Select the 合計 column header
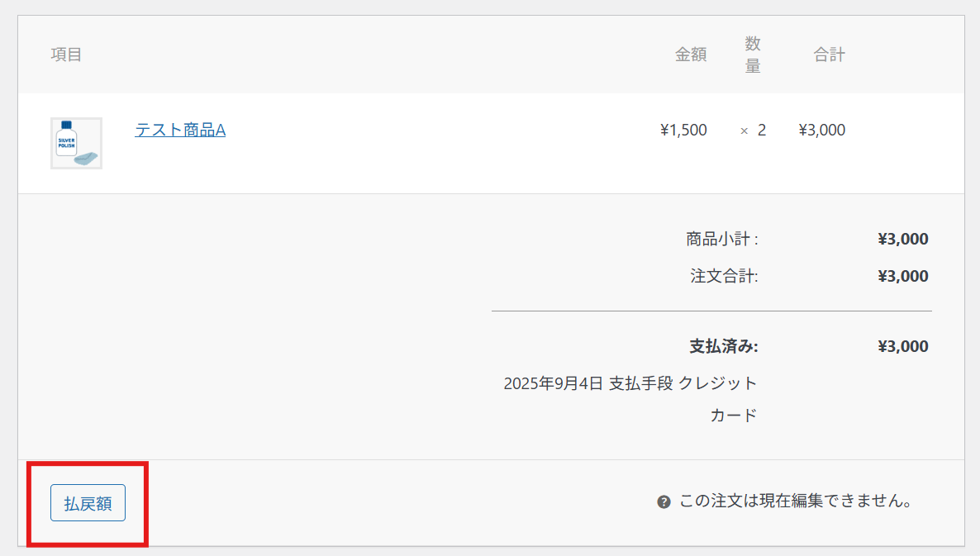980x556 pixels. 829,55
